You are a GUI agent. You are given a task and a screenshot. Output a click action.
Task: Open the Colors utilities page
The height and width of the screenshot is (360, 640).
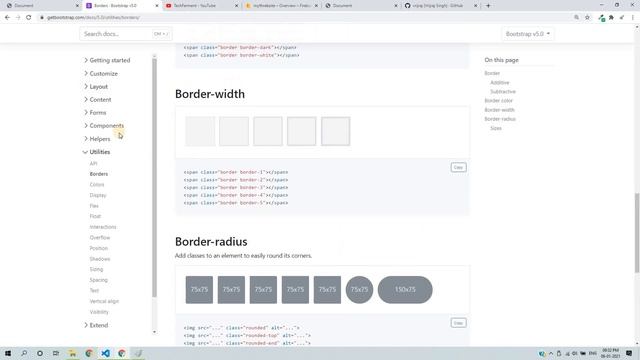point(97,184)
